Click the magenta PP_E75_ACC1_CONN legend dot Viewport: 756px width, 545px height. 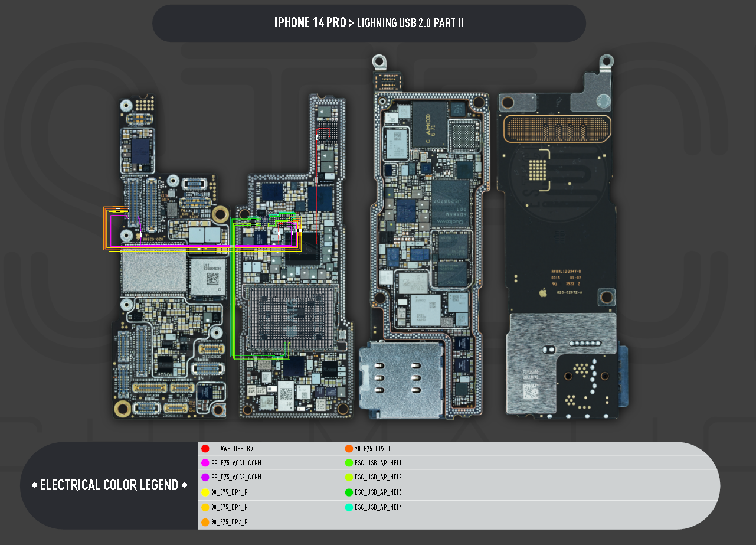click(205, 463)
